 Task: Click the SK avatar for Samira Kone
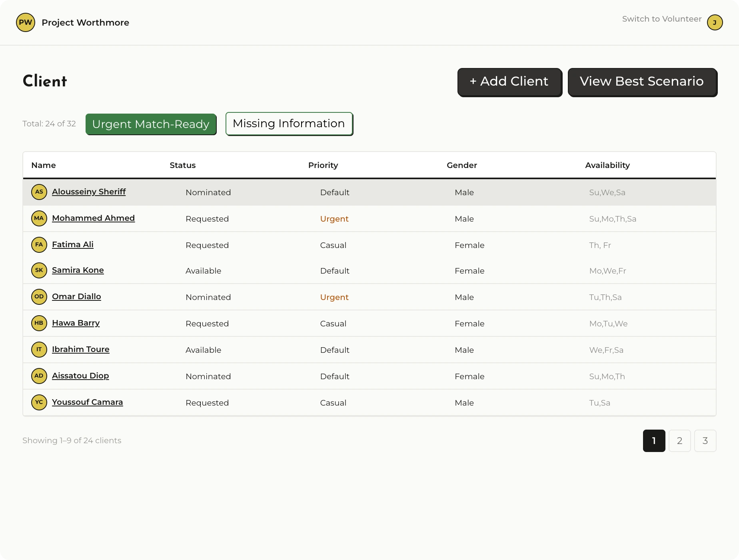click(x=39, y=270)
